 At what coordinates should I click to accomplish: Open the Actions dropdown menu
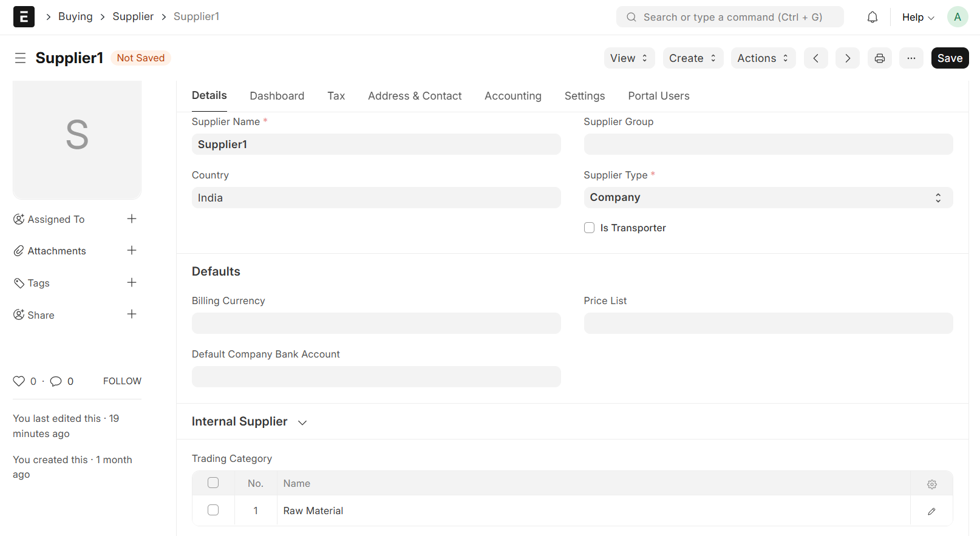pyautogui.click(x=763, y=58)
